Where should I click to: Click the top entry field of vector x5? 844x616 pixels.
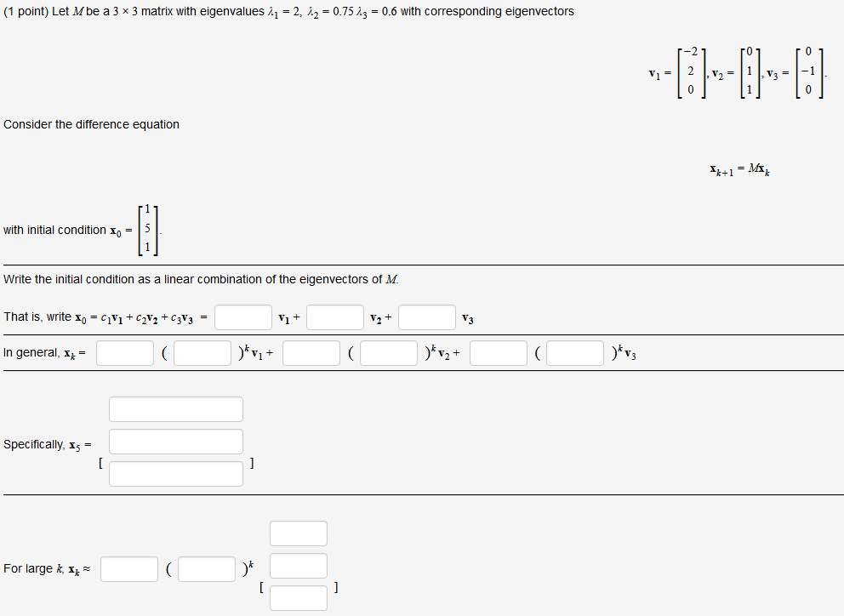(x=175, y=408)
